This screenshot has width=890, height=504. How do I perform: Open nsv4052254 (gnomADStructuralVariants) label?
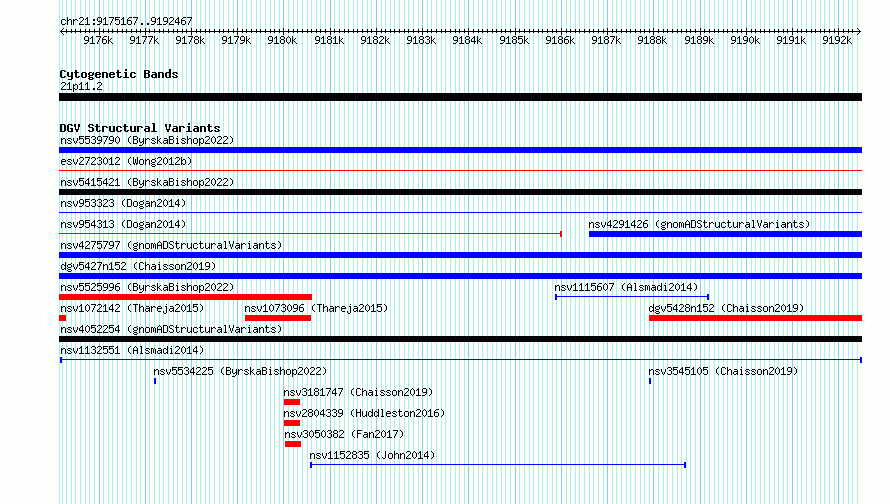pos(171,329)
